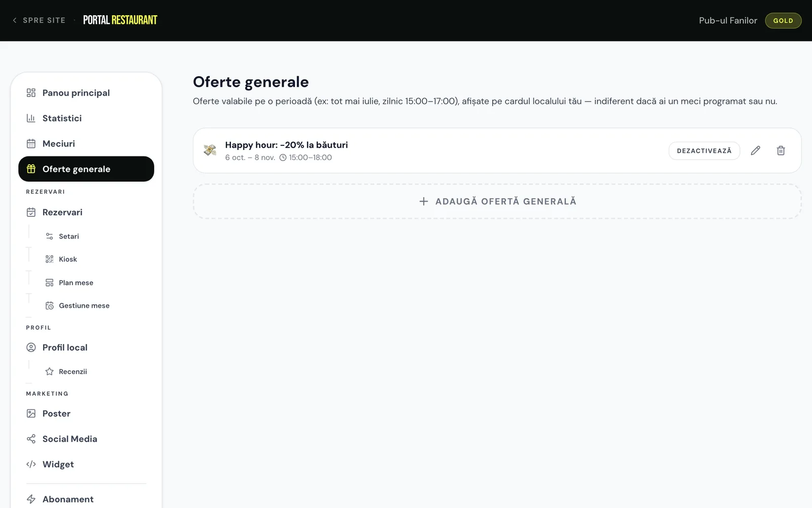Click the Happy hour offer emoji icon
The image size is (812, 508).
pyautogui.click(x=210, y=150)
